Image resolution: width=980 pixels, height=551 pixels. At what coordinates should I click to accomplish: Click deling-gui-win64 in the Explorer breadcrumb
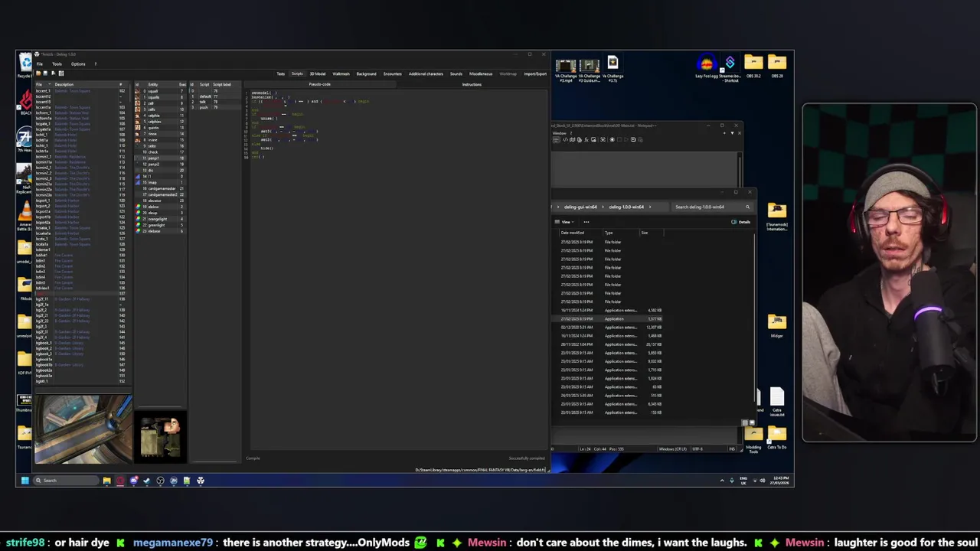(580, 207)
